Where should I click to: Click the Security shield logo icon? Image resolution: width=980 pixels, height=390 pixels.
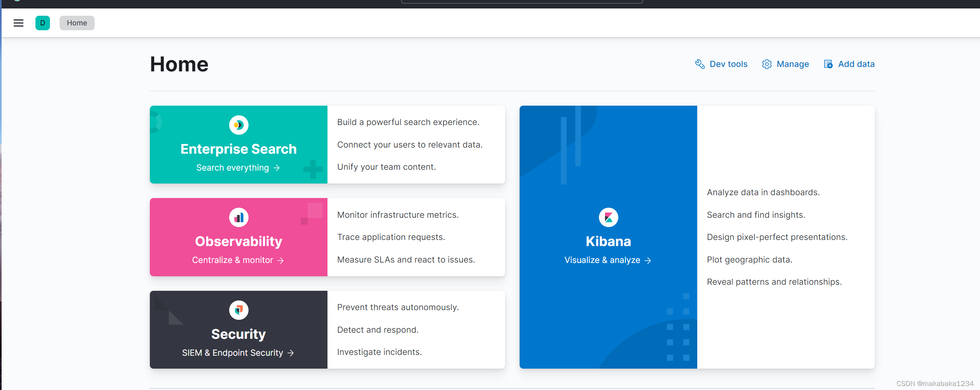coord(239,310)
